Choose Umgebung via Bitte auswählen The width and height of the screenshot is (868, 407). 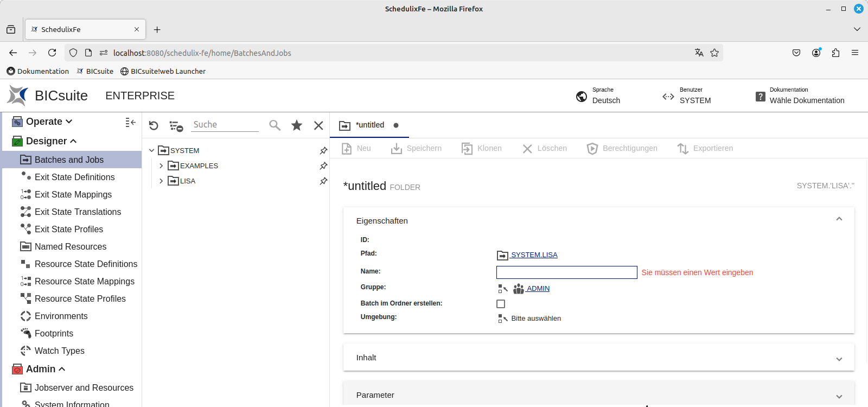(535, 319)
